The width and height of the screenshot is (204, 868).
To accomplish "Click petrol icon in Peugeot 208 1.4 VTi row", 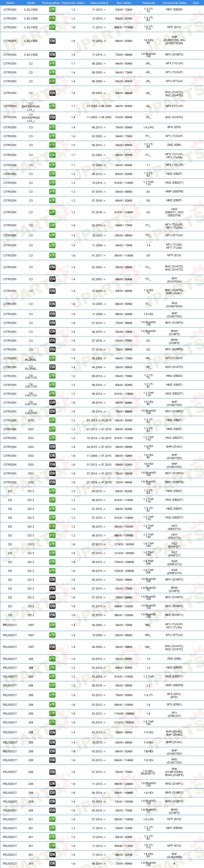I will (x=52, y=695).
